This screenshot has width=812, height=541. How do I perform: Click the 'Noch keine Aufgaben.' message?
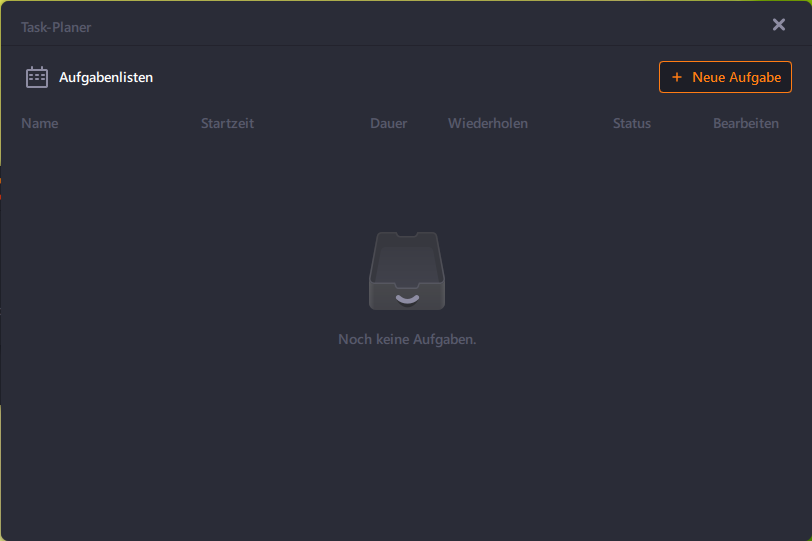tap(407, 339)
